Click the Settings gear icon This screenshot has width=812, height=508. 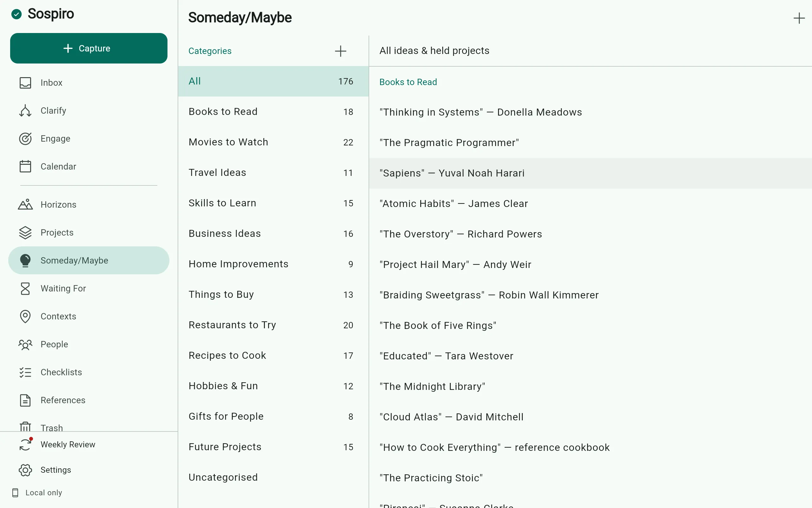click(25, 470)
